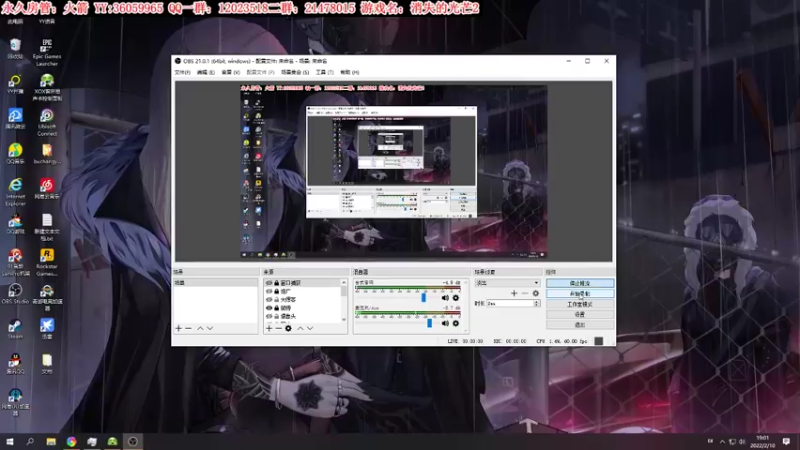
Task: Open settings gear of first mixer channel
Action: tap(456, 297)
